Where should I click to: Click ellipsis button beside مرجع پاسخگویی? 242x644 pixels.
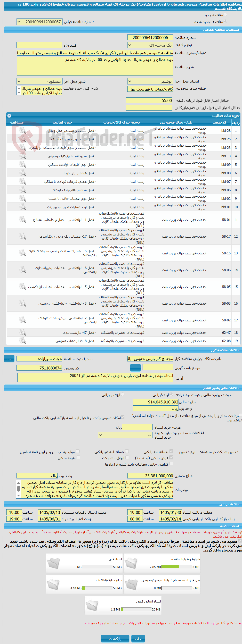coord(135,368)
